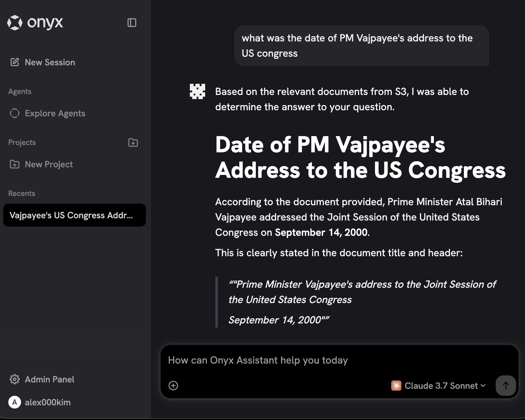Click the Explore Agents circle icon
The height and width of the screenshot is (420, 525).
point(15,113)
